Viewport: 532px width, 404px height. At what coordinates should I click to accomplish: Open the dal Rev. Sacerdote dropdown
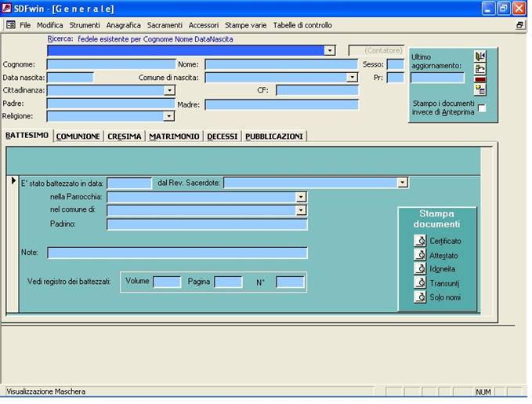tap(403, 183)
